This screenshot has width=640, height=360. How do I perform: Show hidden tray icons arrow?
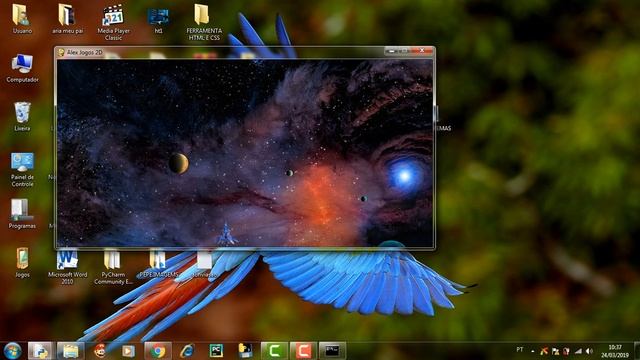coord(533,351)
